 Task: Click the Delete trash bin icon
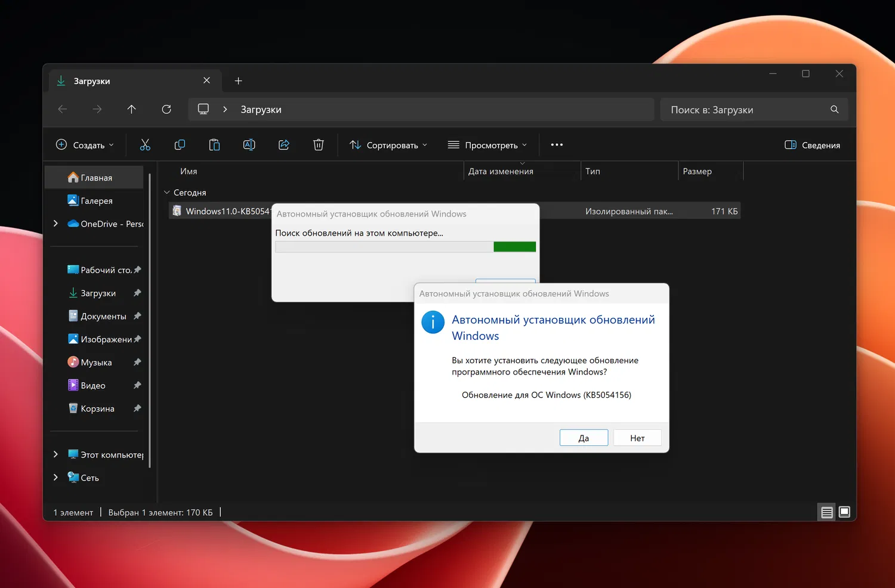tap(319, 145)
